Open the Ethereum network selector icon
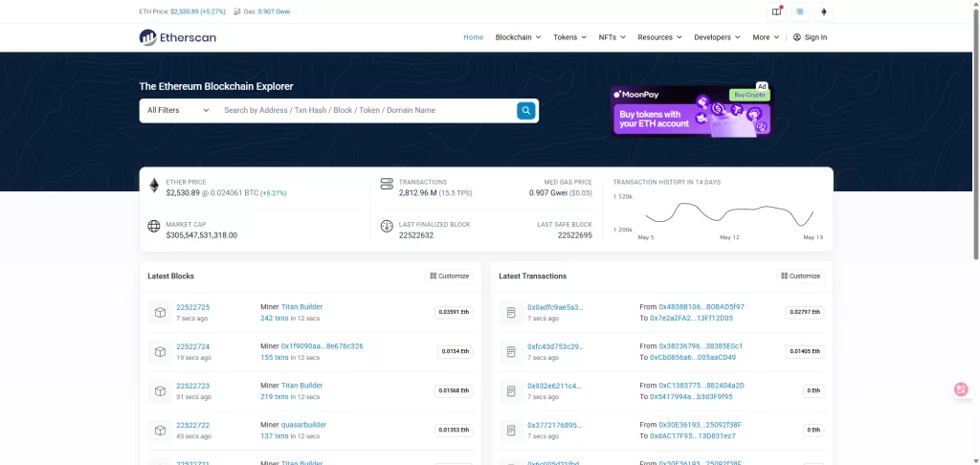The image size is (980, 465). pos(824,11)
